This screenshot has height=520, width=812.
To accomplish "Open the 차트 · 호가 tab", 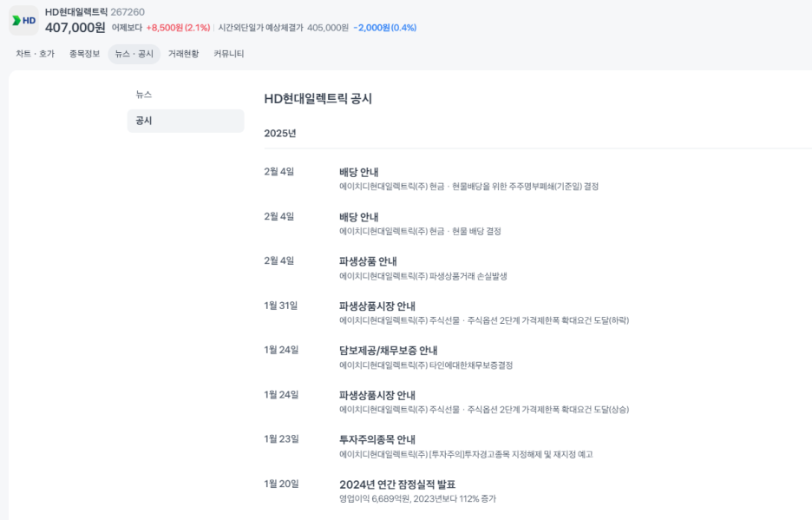I will 36,54.
